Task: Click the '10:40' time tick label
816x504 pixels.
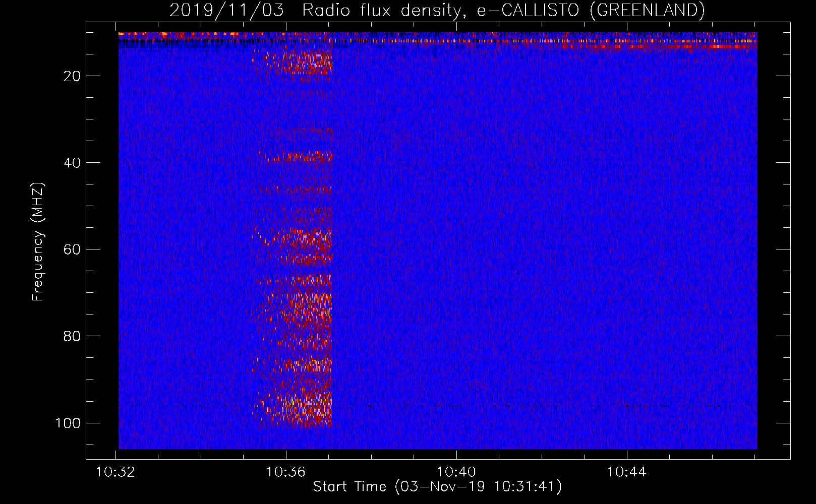Action: [456, 472]
